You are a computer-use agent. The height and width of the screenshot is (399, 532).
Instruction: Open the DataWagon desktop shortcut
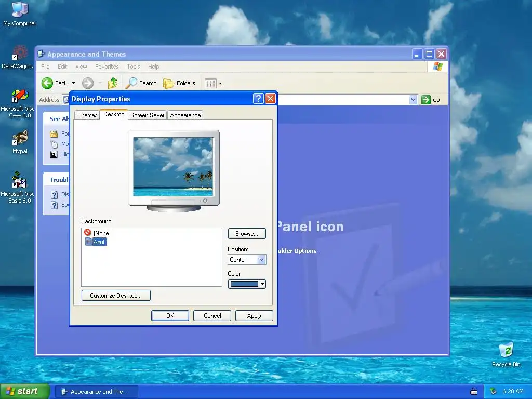pos(17,57)
